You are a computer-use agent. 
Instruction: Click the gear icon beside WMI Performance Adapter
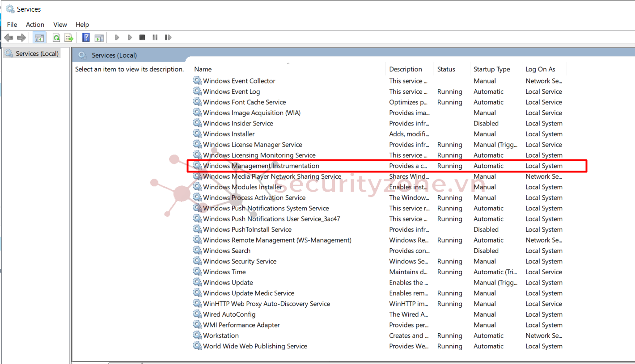pos(197,325)
